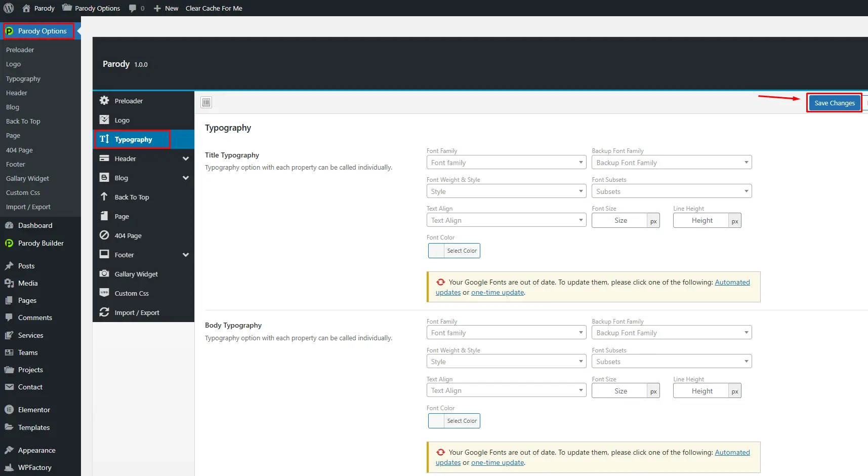Click the Media icon in sidebar
This screenshot has width=868, height=476.
9,283
